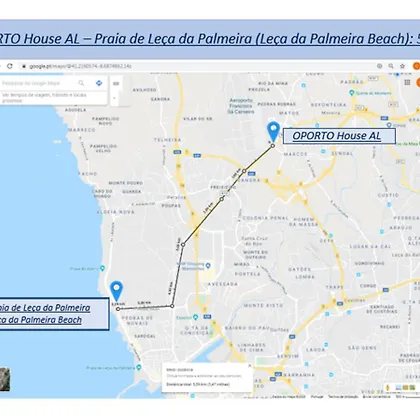Open the satellite view thumbnail
Viewport: 420px width, 420px height.
[x=5, y=379]
